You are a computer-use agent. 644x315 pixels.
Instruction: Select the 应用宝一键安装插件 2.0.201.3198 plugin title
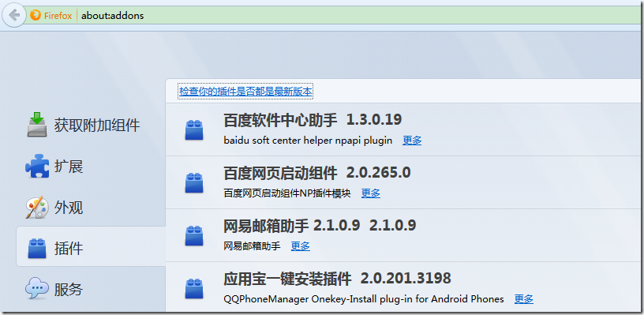click(x=337, y=279)
